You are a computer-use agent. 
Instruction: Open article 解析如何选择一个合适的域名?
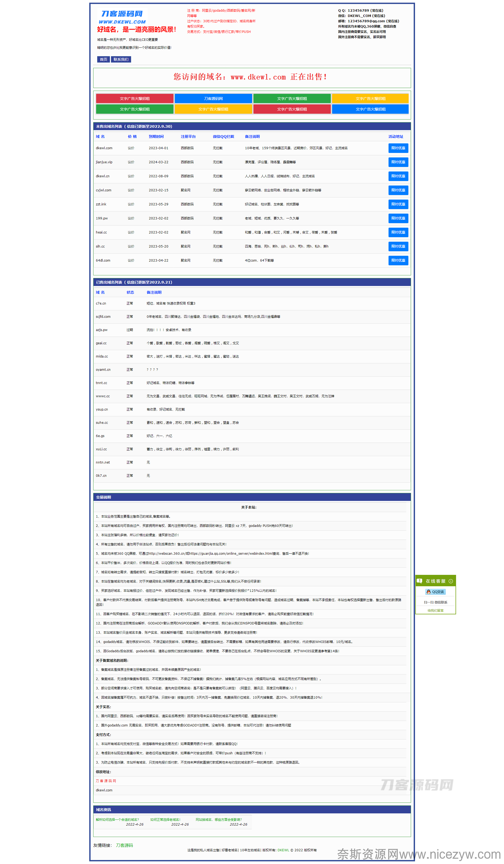pyautogui.click(x=117, y=820)
